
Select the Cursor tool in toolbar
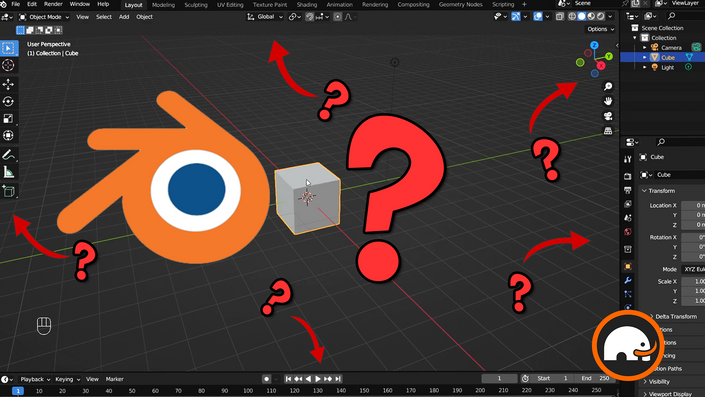[x=8, y=65]
